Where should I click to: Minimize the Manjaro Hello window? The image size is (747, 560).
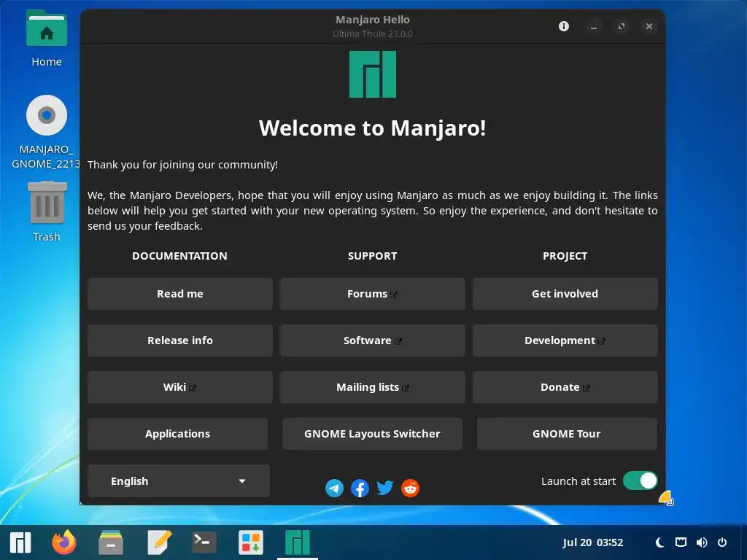[594, 26]
